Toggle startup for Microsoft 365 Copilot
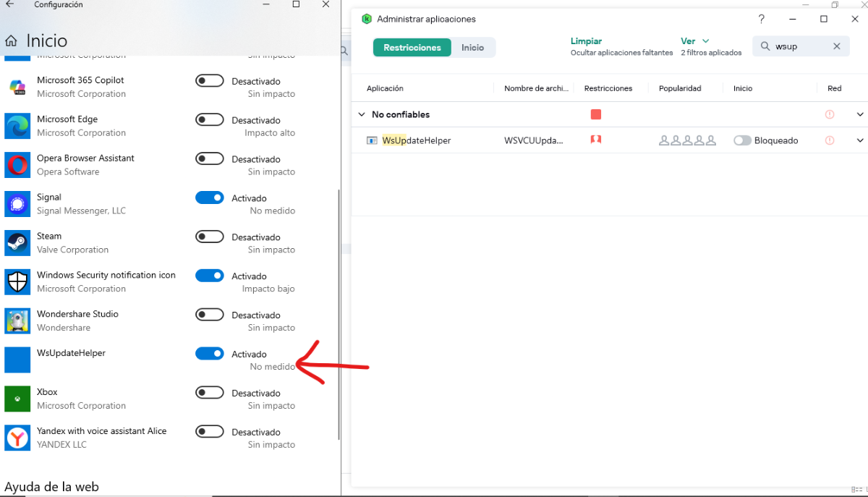The image size is (868, 497). click(x=210, y=81)
